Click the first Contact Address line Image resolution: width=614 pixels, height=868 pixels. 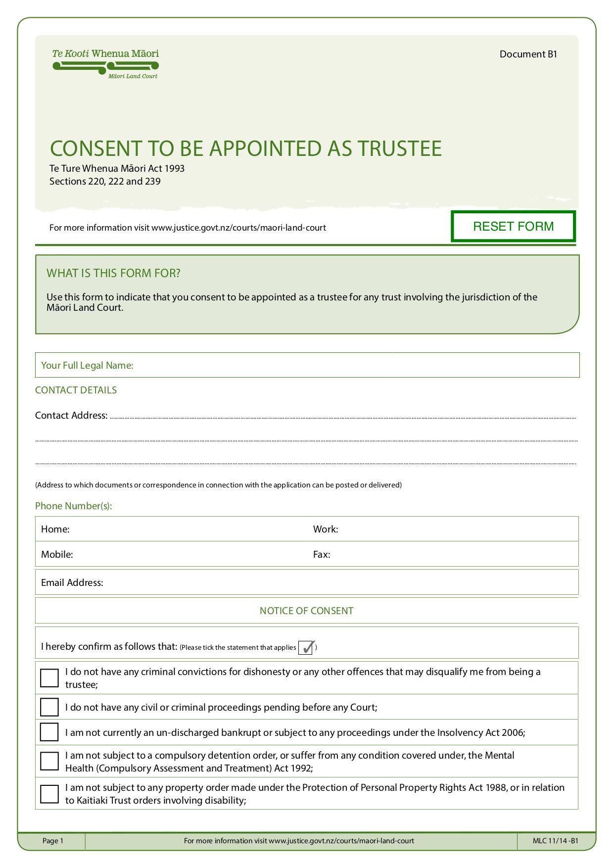[x=342, y=415]
